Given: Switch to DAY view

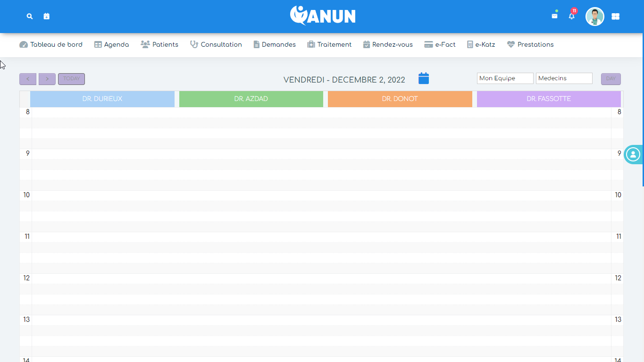Looking at the screenshot, I should coord(611,79).
